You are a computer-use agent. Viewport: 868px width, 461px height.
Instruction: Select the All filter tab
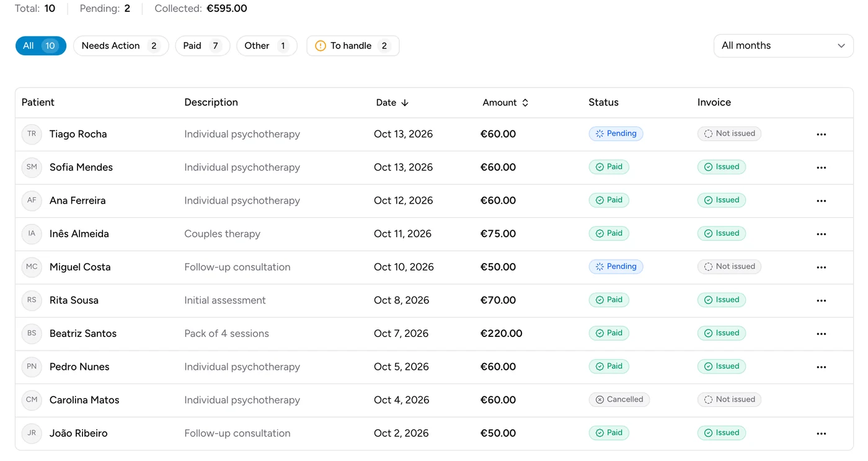[x=40, y=45]
